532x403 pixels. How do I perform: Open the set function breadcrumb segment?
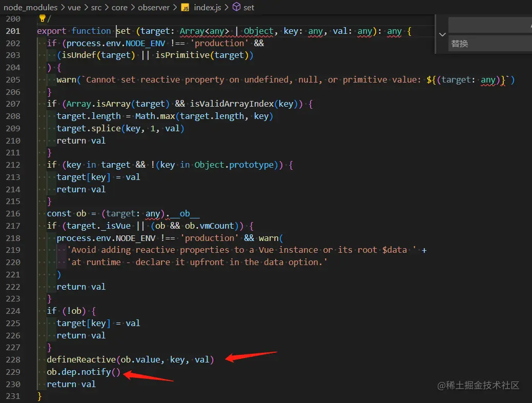pos(249,8)
